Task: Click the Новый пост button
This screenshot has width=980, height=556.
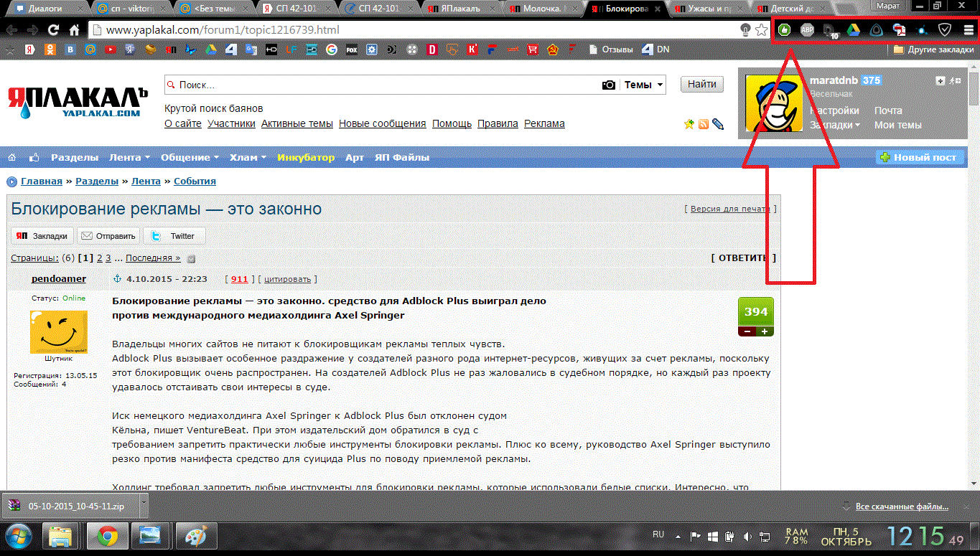Action: click(x=918, y=157)
